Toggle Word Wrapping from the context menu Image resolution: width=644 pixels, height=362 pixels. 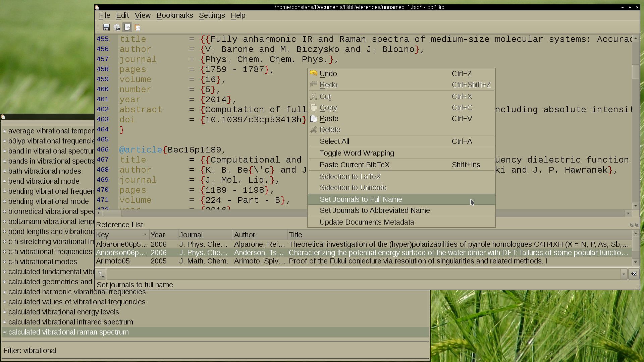[357, 153]
